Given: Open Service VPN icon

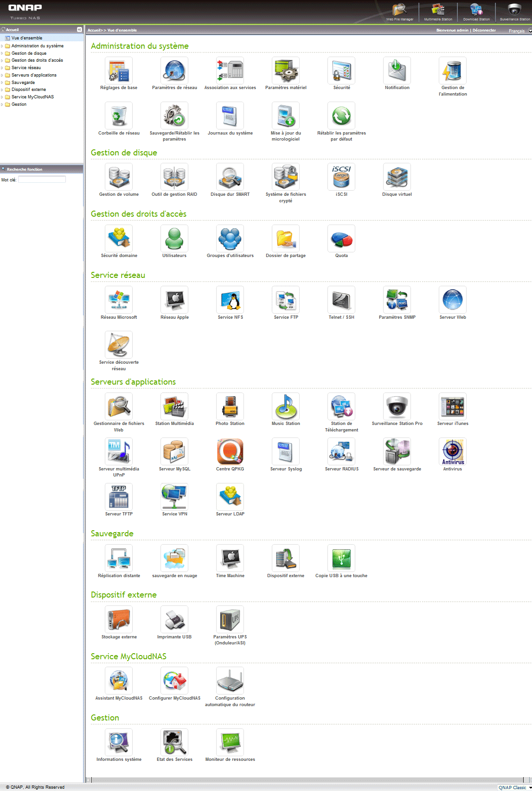Looking at the screenshot, I should 174,497.
